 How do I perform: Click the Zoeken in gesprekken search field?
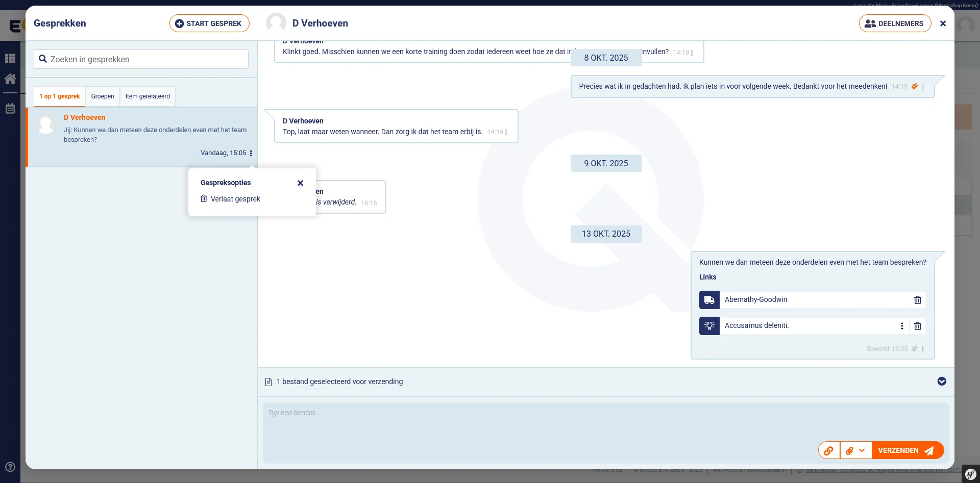click(141, 59)
